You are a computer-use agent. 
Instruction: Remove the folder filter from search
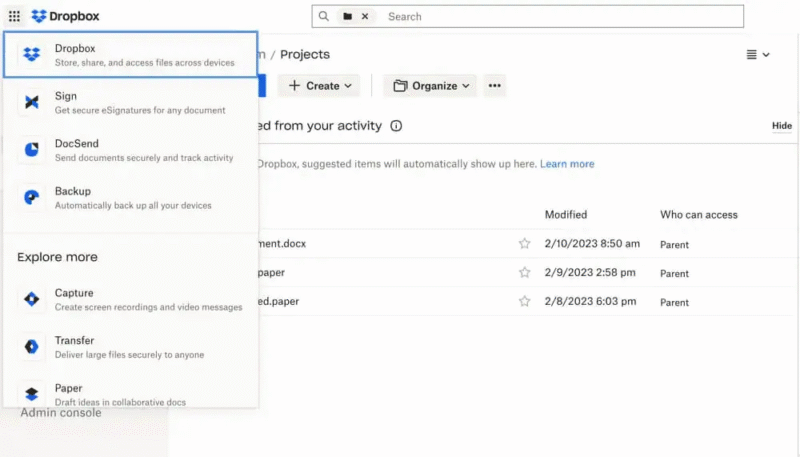click(x=365, y=16)
